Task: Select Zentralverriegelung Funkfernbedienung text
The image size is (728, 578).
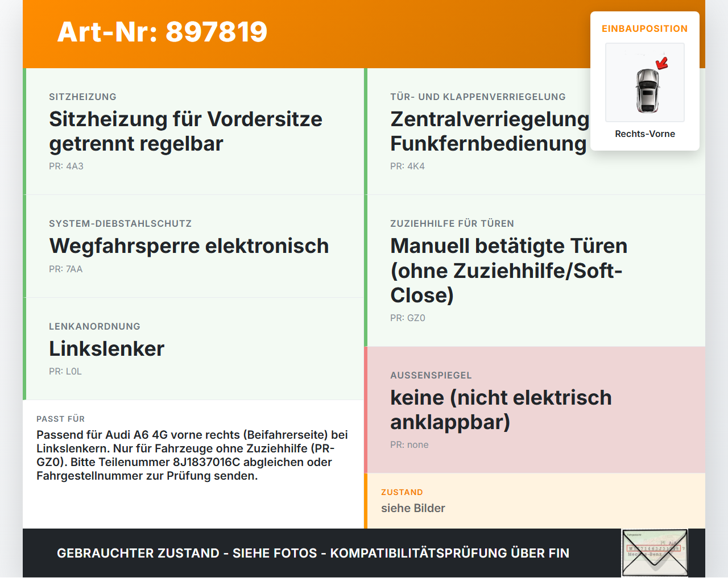Action: pos(489,131)
